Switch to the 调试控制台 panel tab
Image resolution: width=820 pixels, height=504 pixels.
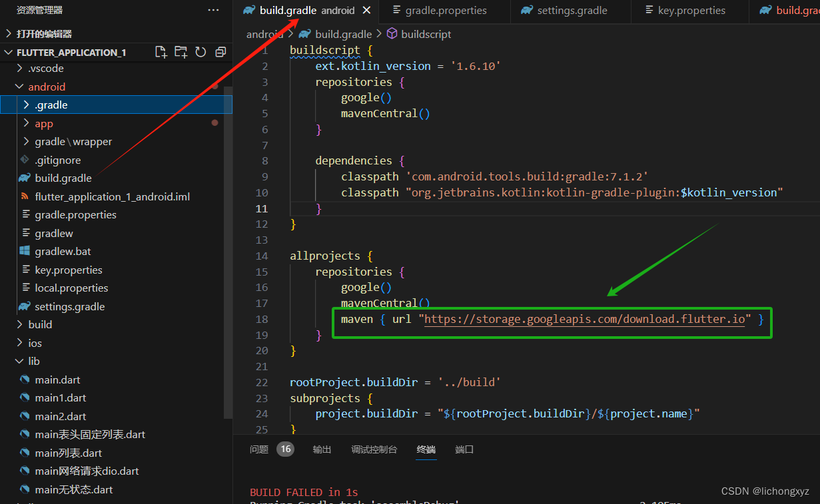tap(374, 449)
